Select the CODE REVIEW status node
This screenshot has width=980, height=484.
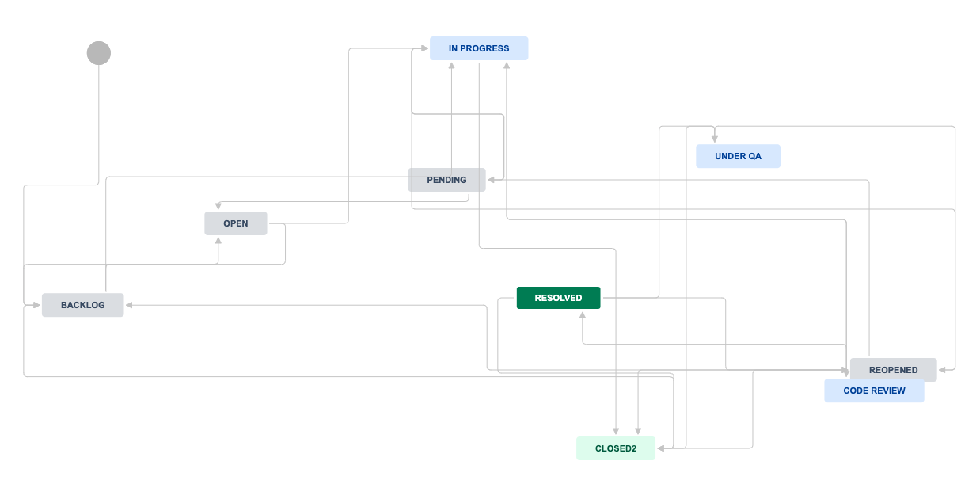point(874,391)
